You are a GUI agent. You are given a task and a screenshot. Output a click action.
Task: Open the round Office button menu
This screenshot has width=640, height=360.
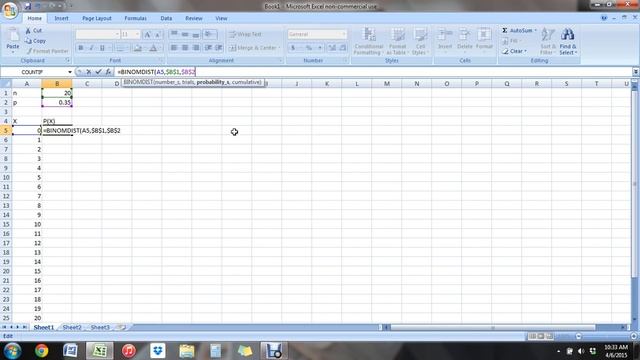tap(9, 10)
